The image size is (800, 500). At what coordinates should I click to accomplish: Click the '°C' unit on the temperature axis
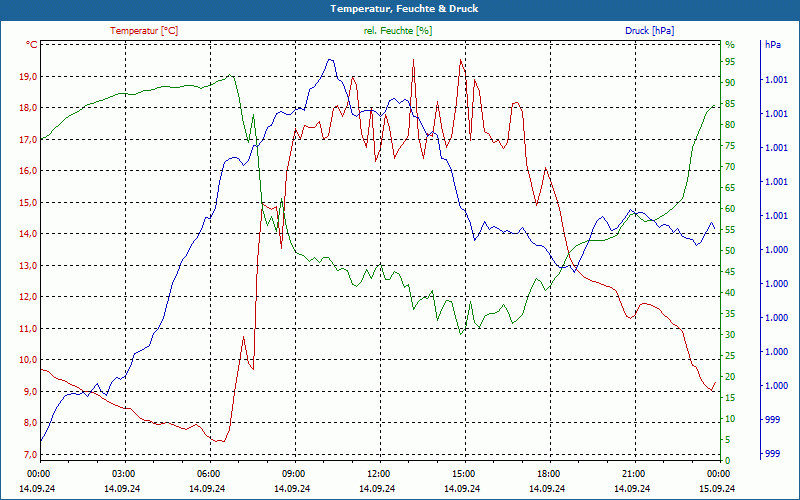click(32, 45)
